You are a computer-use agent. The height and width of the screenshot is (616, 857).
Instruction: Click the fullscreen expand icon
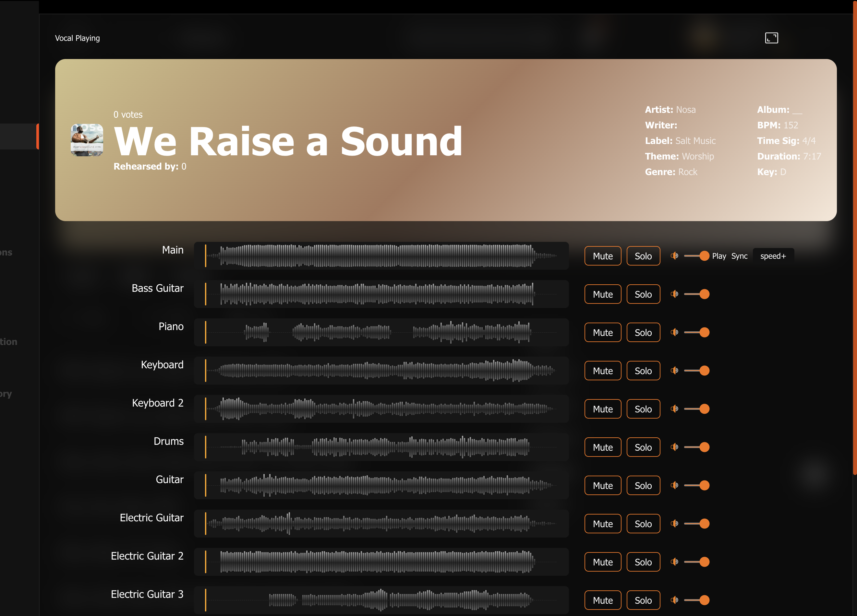point(771,38)
